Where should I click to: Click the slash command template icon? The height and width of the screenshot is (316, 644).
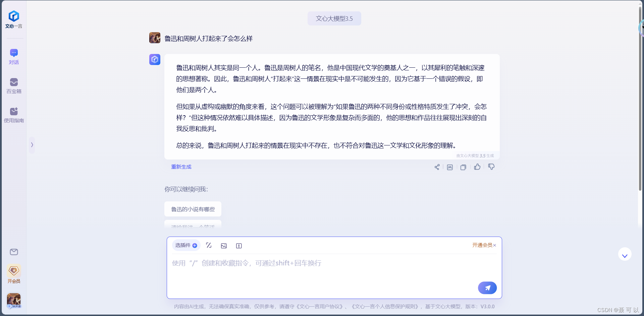(x=209, y=245)
